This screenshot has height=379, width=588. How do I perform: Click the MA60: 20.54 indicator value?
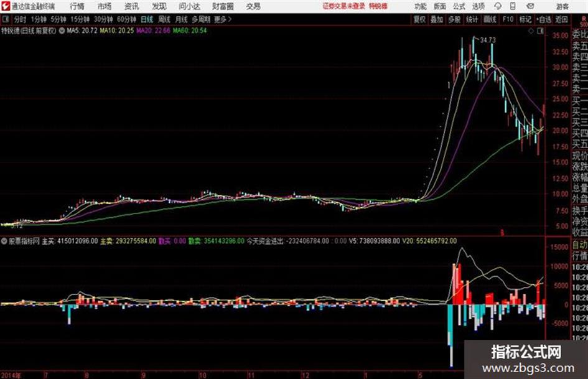[189, 30]
